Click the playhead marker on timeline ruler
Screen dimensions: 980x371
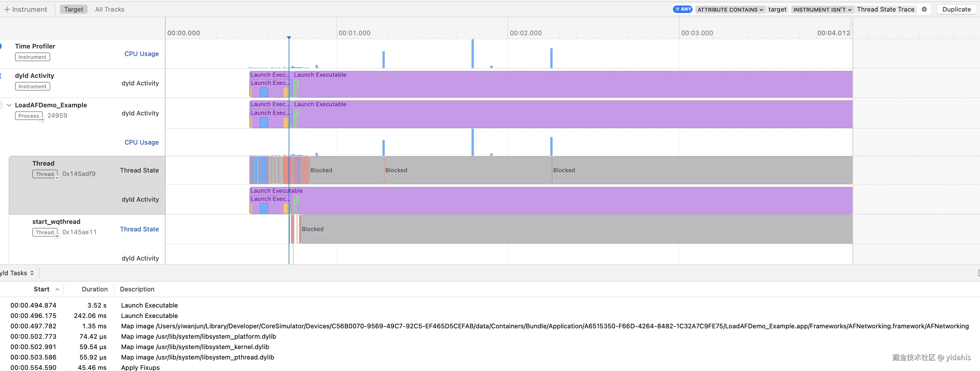(x=289, y=37)
